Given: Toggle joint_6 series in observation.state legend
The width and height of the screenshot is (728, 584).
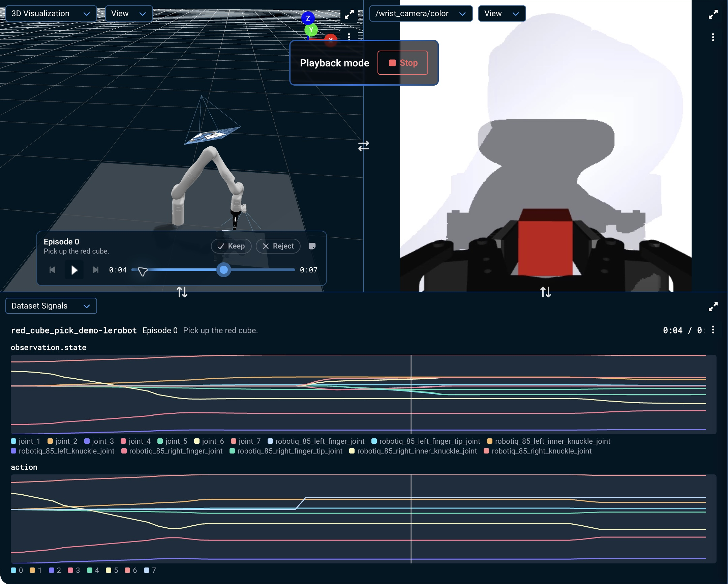Looking at the screenshot, I should click(209, 441).
